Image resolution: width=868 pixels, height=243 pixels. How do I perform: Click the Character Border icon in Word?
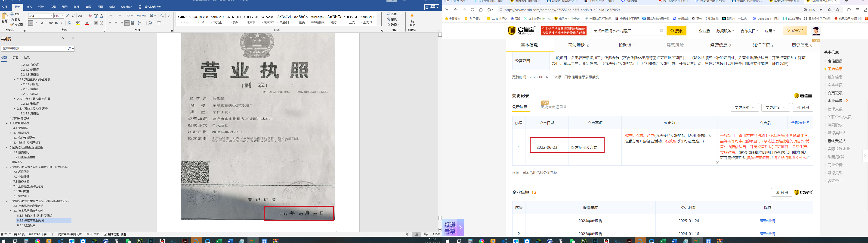pyautogui.click(x=102, y=16)
